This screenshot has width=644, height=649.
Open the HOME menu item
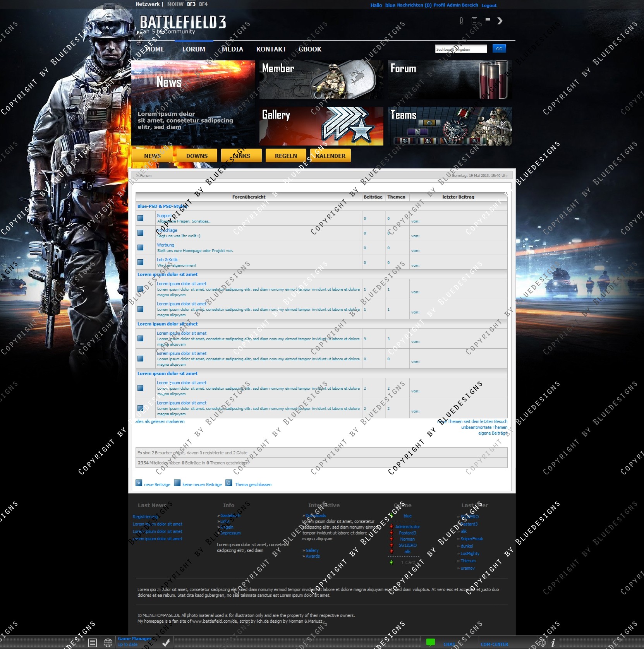155,49
